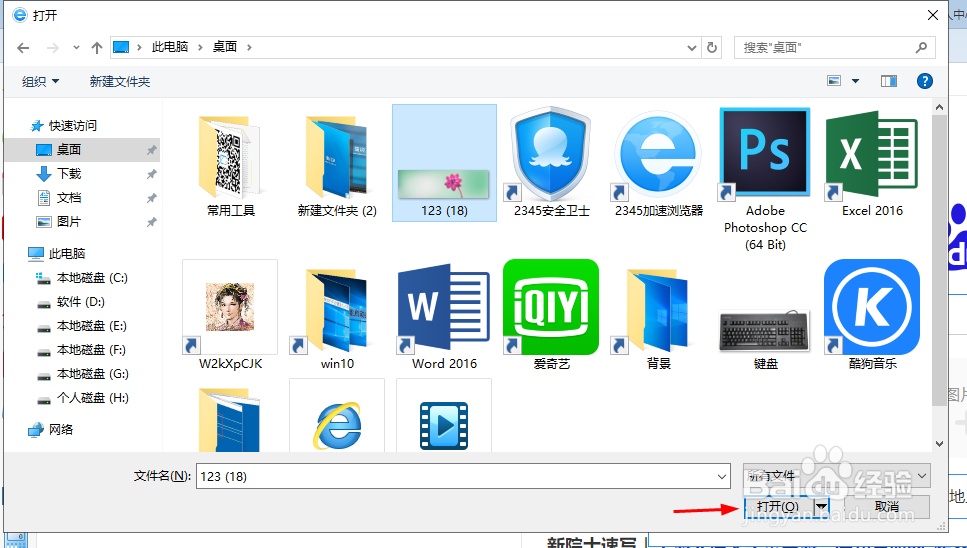This screenshot has height=548, width=967.
Task: Select 快速访问 in the navigation pane
Action: pos(73,126)
